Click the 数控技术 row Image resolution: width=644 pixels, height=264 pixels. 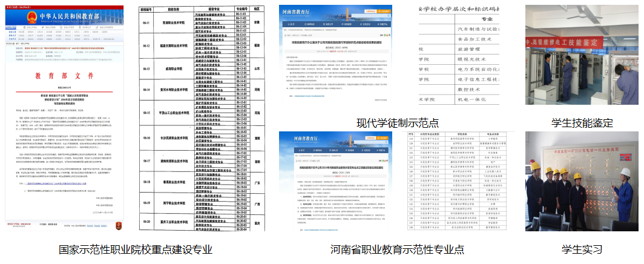point(459,90)
